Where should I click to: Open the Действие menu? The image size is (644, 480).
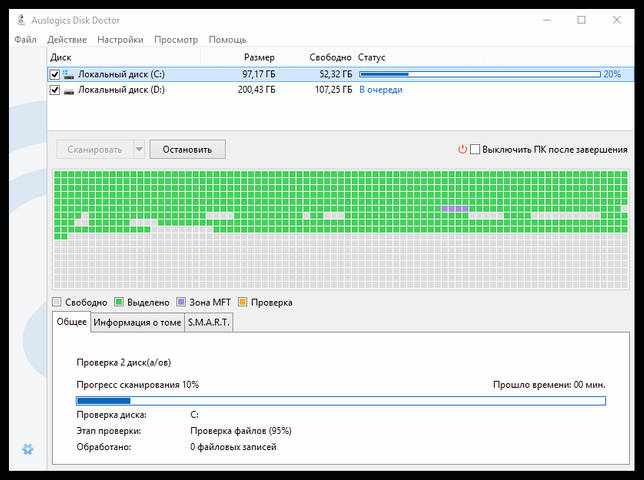67,40
